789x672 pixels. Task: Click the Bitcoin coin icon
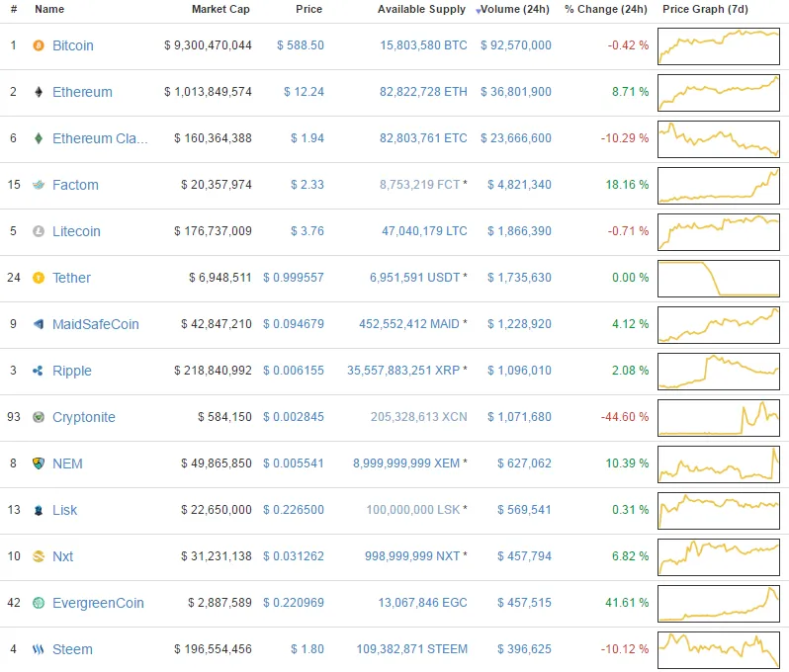[x=39, y=45]
